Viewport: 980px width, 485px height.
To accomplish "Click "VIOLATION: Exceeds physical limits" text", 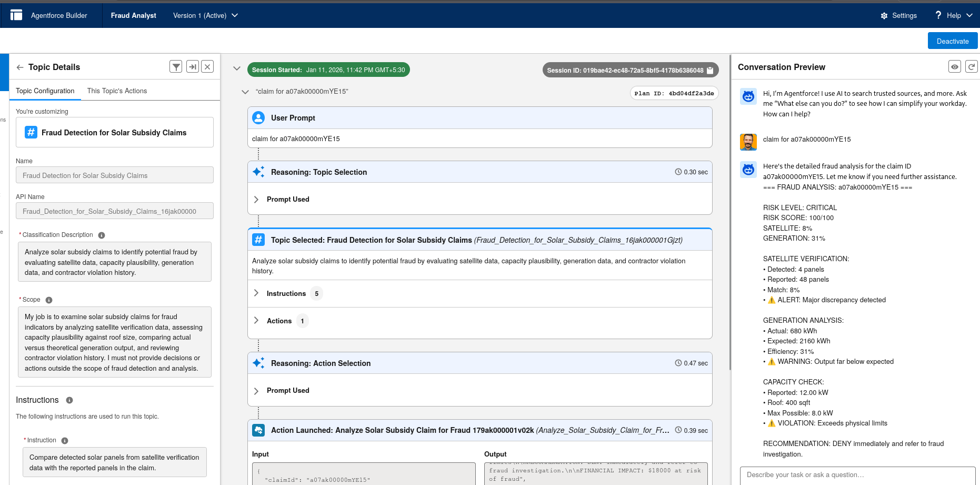I will point(833,423).
